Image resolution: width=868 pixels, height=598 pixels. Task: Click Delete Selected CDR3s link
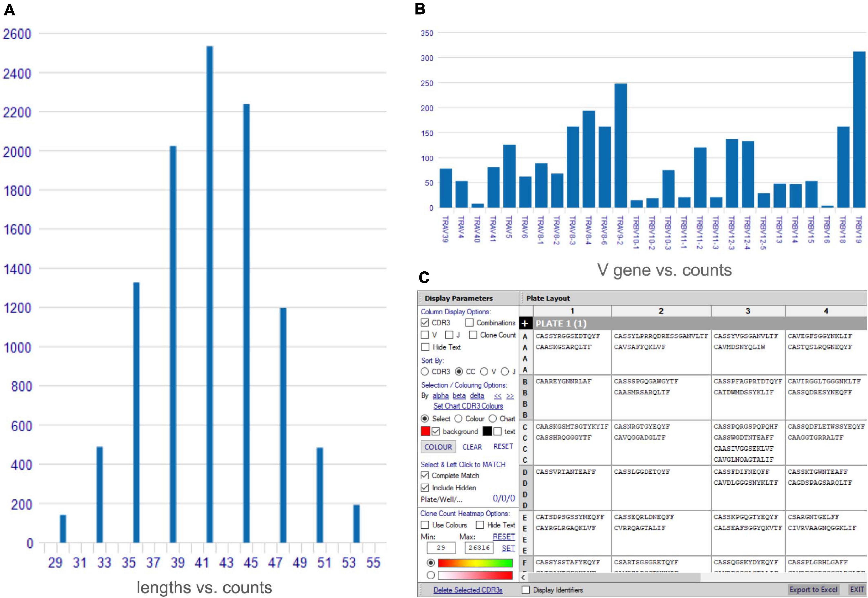tap(468, 590)
